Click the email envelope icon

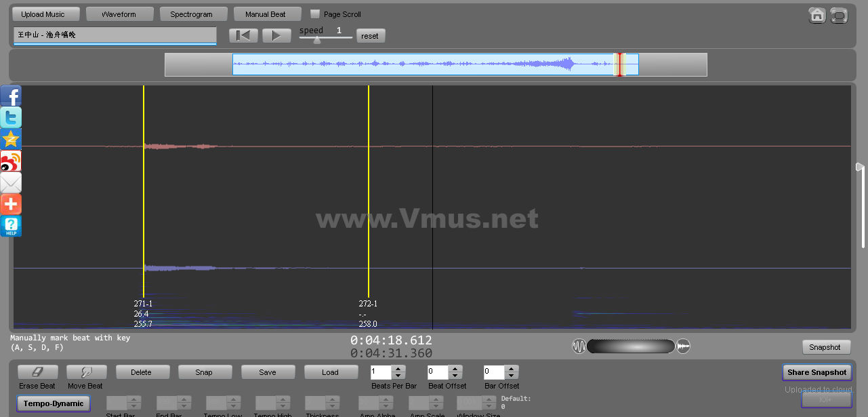point(11,182)
